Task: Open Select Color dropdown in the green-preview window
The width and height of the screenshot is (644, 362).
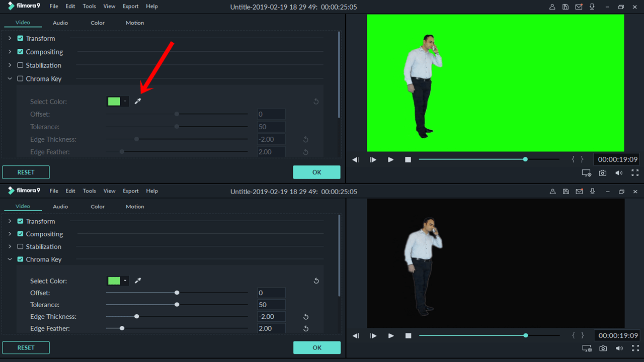Action: click(x=125, y=102)
